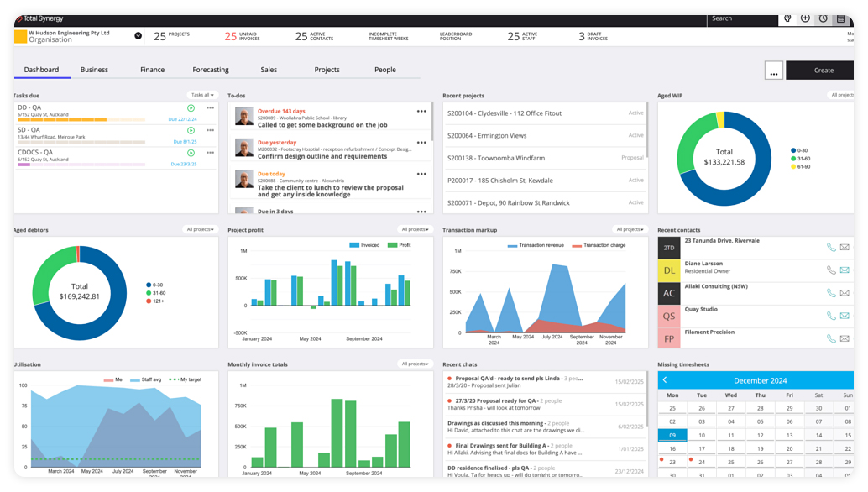This screenshot has height=492, width=868.
Task: Open project S200138 - Toowoomba Windfarm
Action: coord(496,158)
